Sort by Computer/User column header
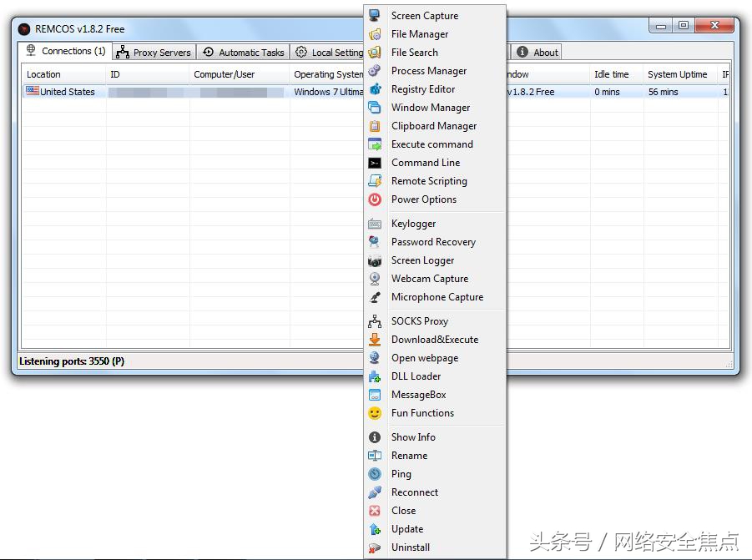The image size is (752, 560). click(240, 74)
